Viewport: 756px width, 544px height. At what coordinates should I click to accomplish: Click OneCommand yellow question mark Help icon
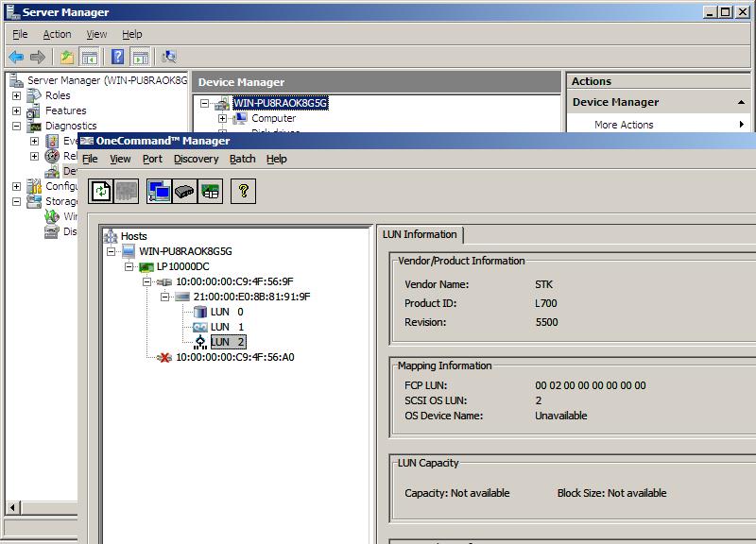[x=244, y=192]
